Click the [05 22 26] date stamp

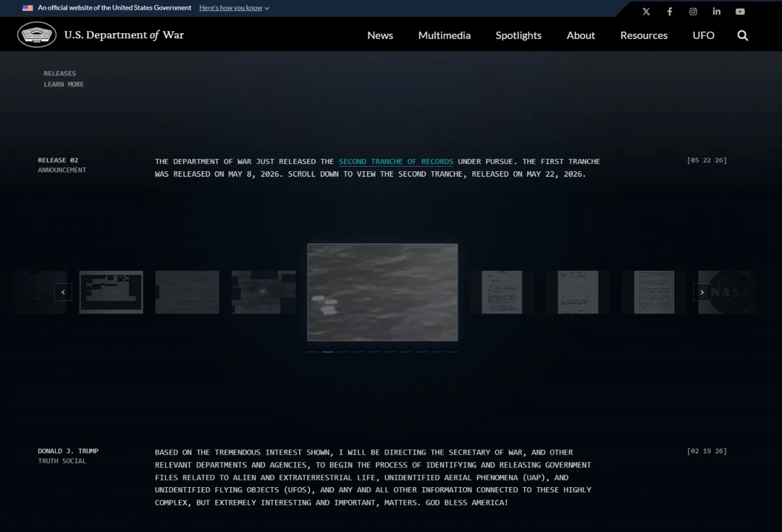pyautogui.click(x=707, y=160)
